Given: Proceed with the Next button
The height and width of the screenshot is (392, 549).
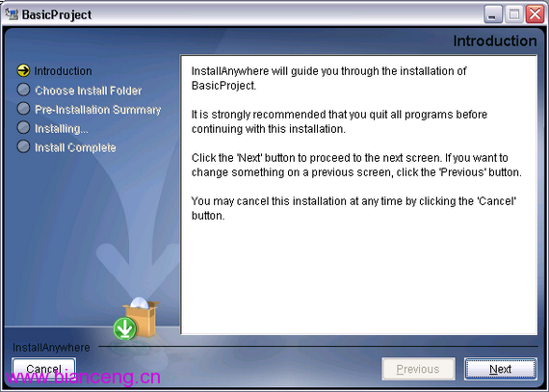Looking at the screenshot, I should (x=501, y=369).
